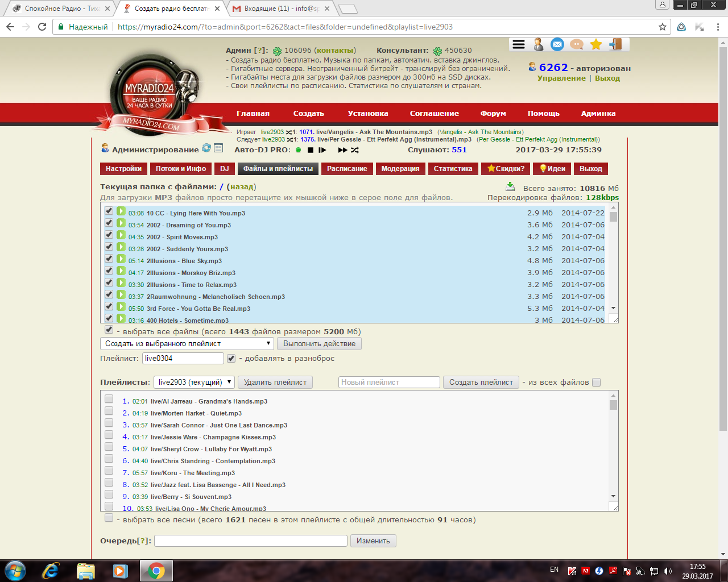728x582 pixels.
Task: Switch to the Статистика tab
Action: click(x=453, y=169)
